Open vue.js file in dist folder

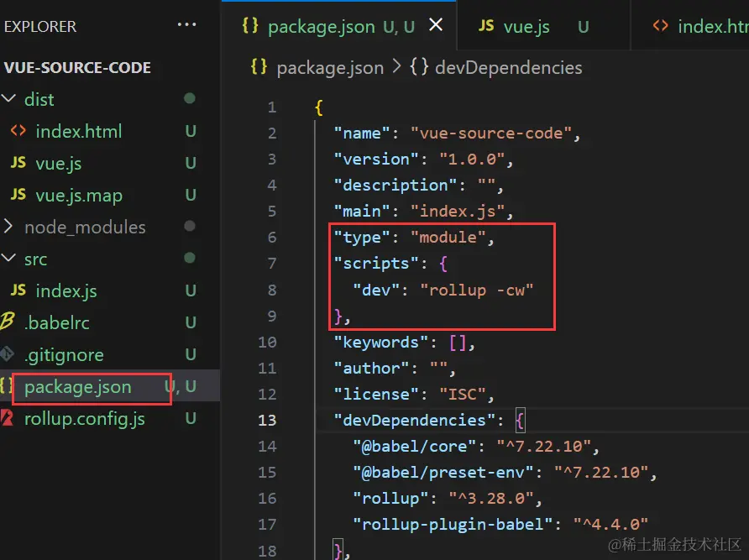pos(58,164)
